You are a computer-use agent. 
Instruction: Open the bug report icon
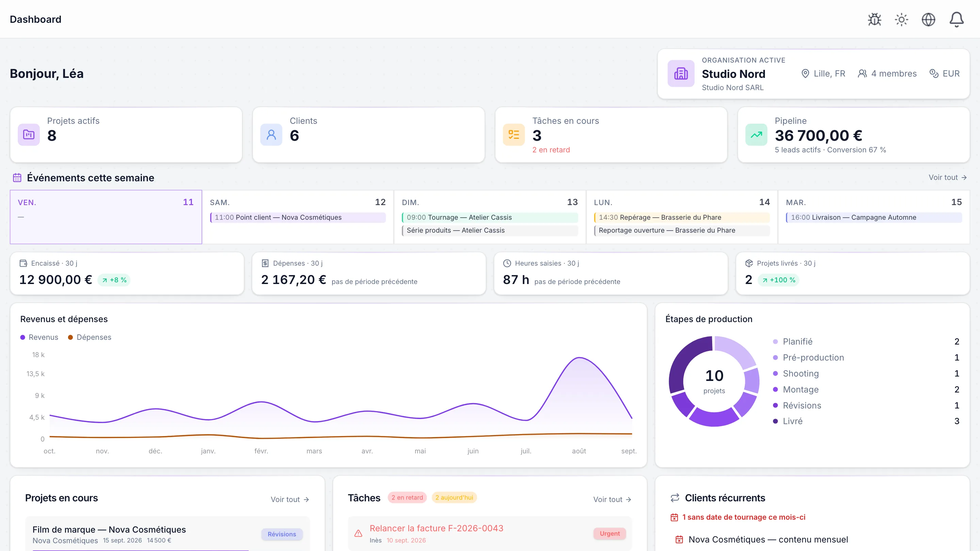(x=874, y=19)
